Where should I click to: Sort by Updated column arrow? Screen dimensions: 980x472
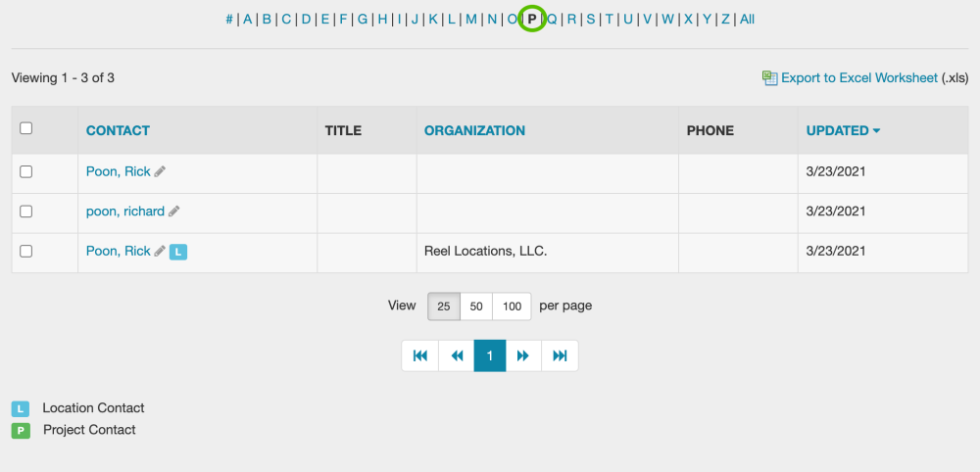(x=876, y=131)
